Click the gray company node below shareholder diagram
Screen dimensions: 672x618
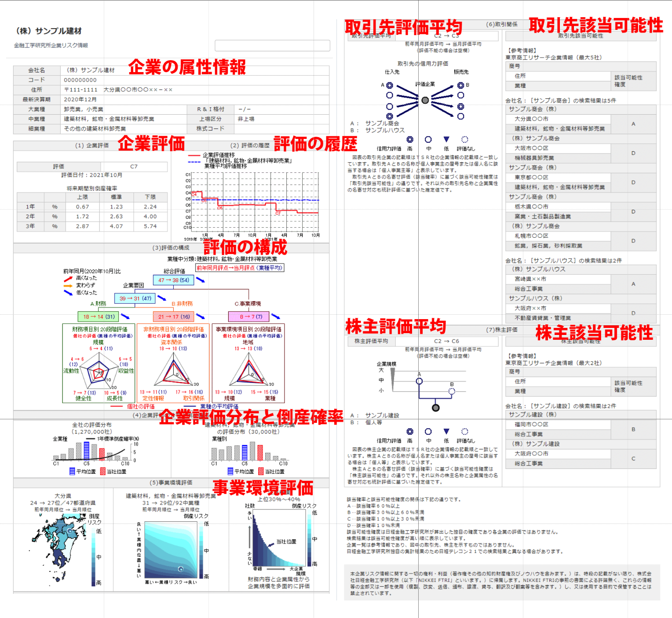[436, 408]
